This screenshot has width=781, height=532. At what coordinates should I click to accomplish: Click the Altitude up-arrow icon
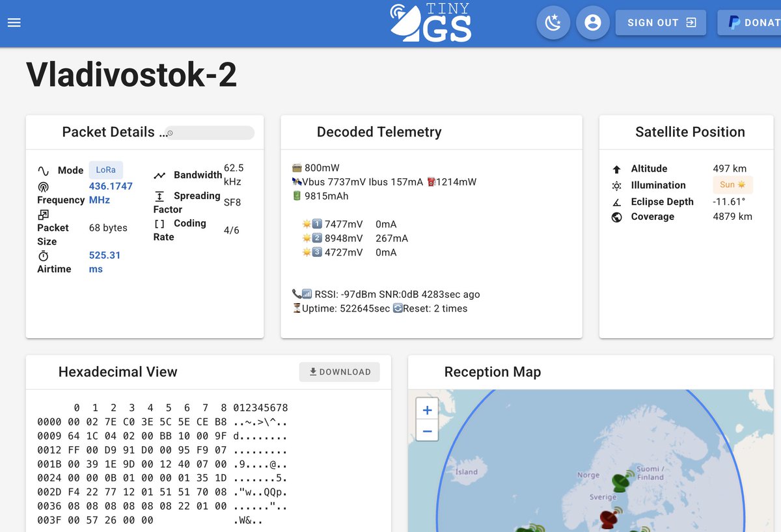tap(617, 169)
